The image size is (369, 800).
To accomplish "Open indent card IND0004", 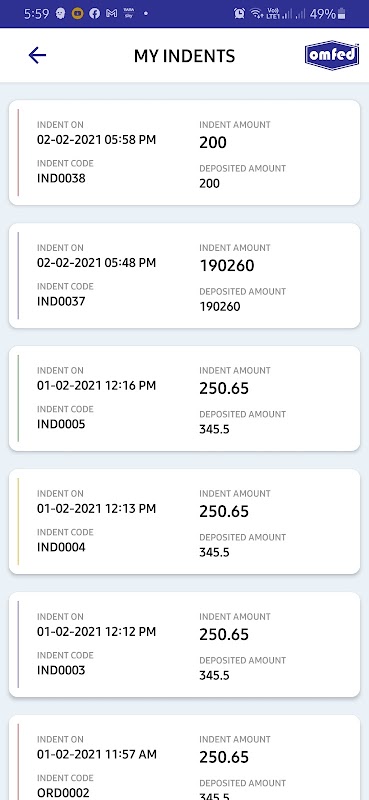I will [x=184, y=521].
